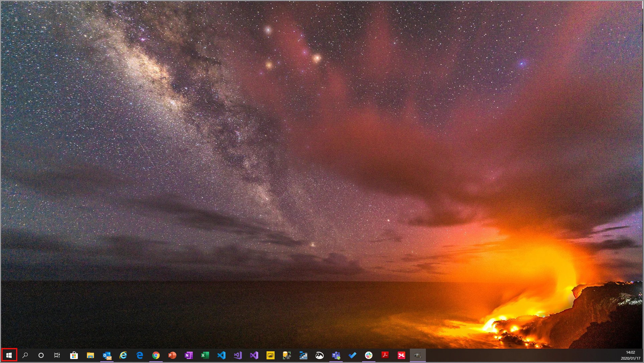
Task: Open yellow database with wrench icon
Action: point(287,355)
